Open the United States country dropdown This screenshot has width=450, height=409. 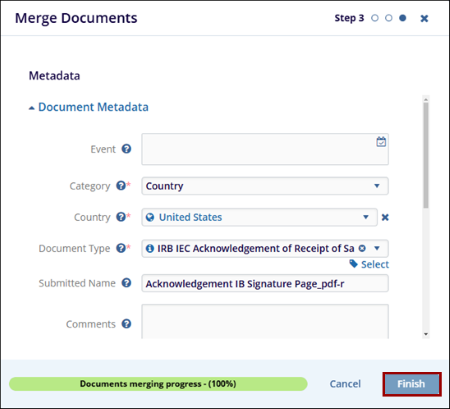pos(259,217)
